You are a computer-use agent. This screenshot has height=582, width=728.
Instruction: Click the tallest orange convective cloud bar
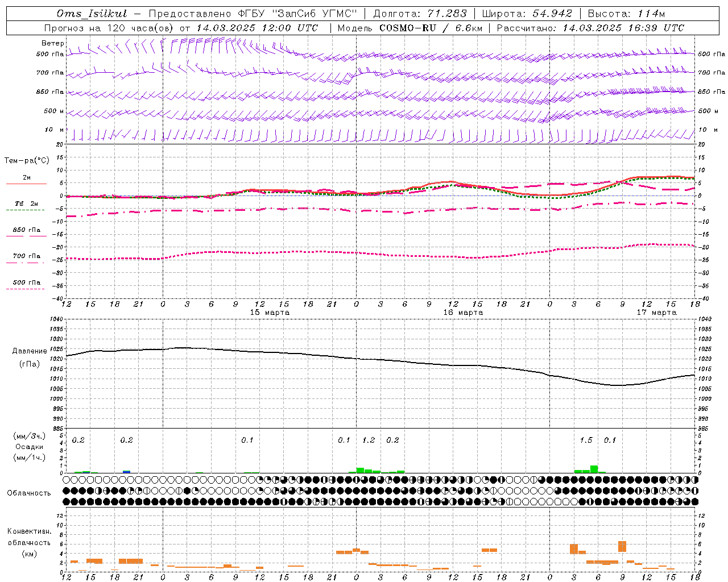pyautogui.click(x=622, y=546)
